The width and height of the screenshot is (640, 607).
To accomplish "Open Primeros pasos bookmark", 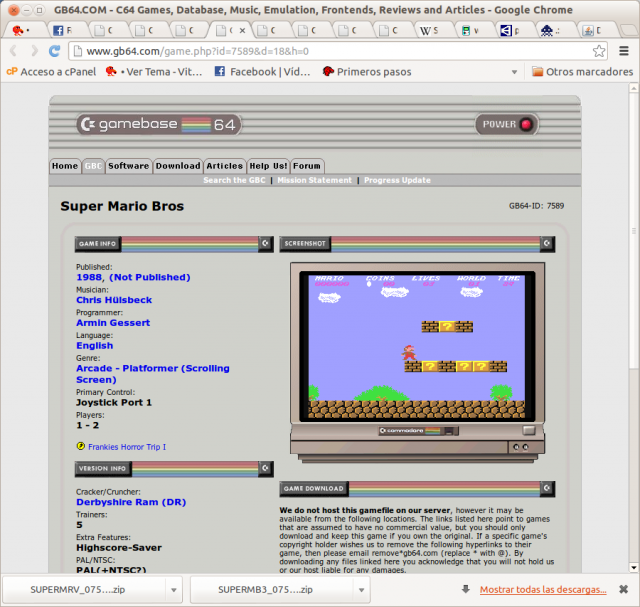I will pos(367,72).
